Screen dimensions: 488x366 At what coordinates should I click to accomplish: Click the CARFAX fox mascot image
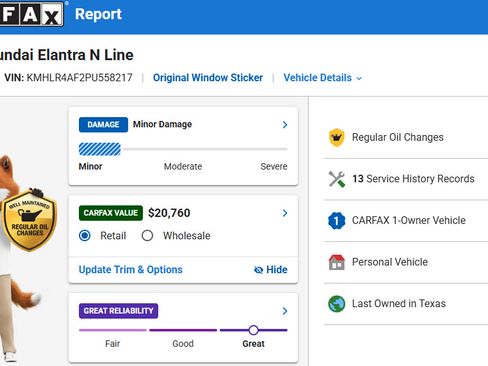[x=20, y=257]
